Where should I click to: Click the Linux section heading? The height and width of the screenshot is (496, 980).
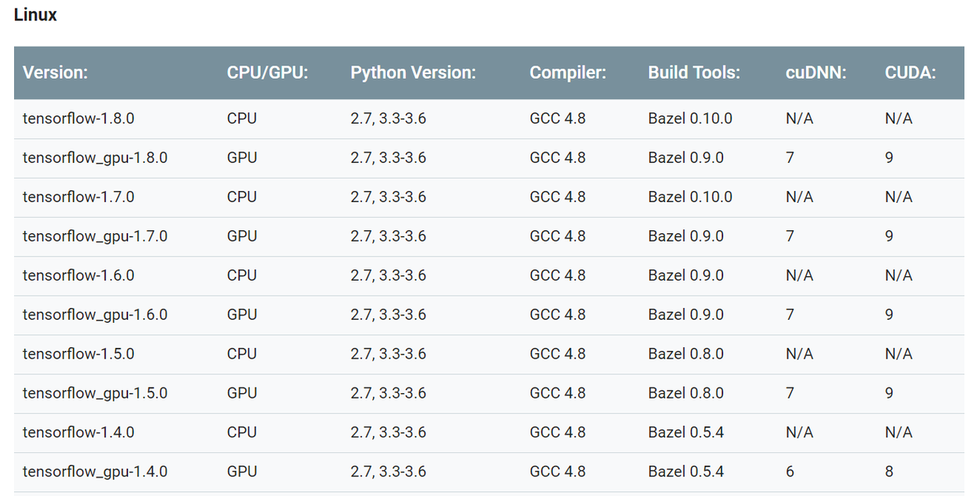click(x=34, y=14)
